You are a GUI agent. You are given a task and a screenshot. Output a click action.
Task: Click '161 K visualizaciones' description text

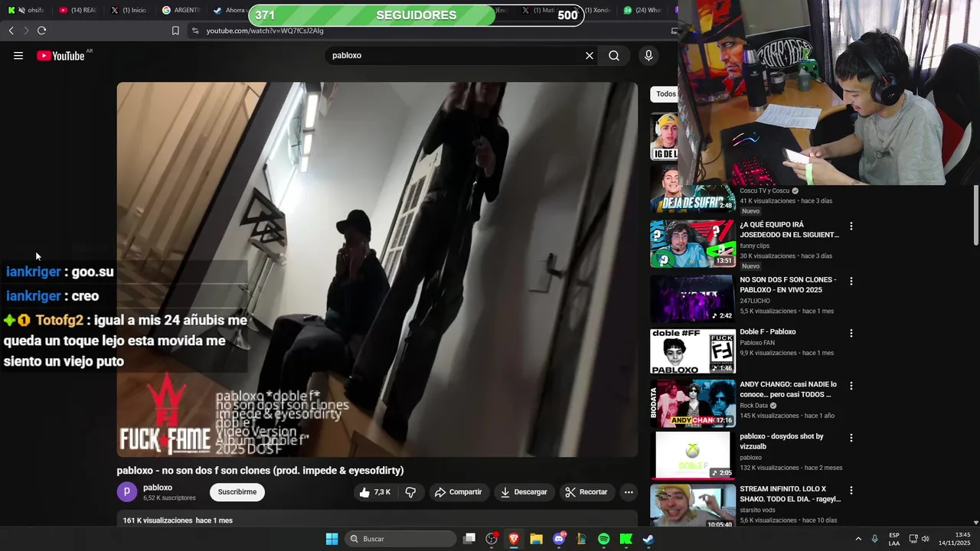tap(157, 520)
